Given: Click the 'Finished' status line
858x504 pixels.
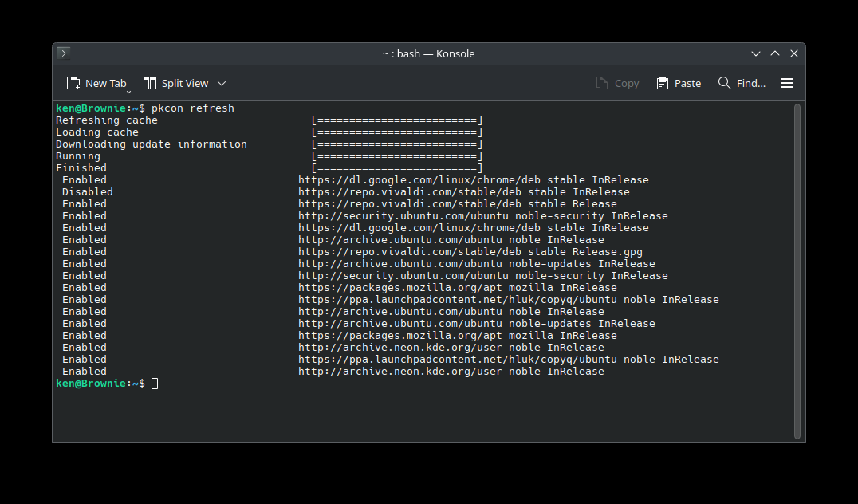Looking at the screenshot, I should [x=81, y=168].
